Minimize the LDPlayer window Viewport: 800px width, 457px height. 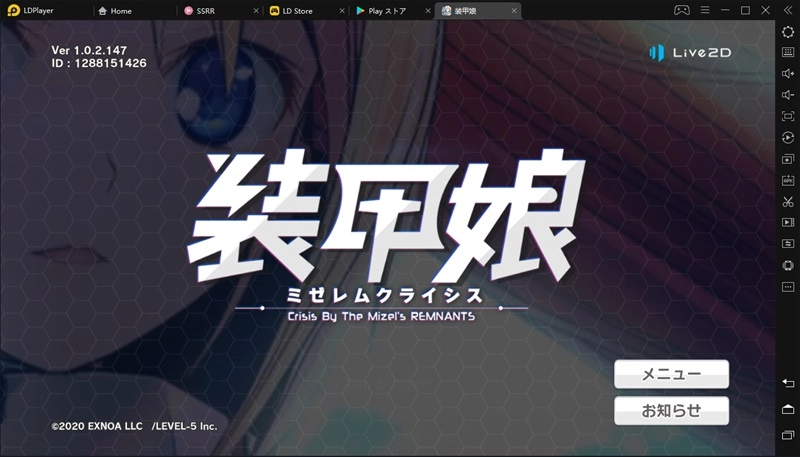pyautogui.click(x=725, y=10)
